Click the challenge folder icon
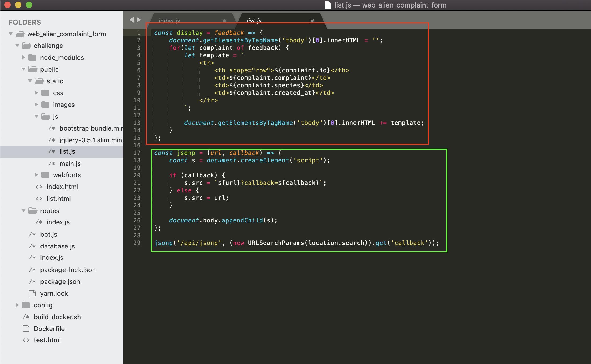The width and height of the screenshot is (591, 364). click(26, 46)
